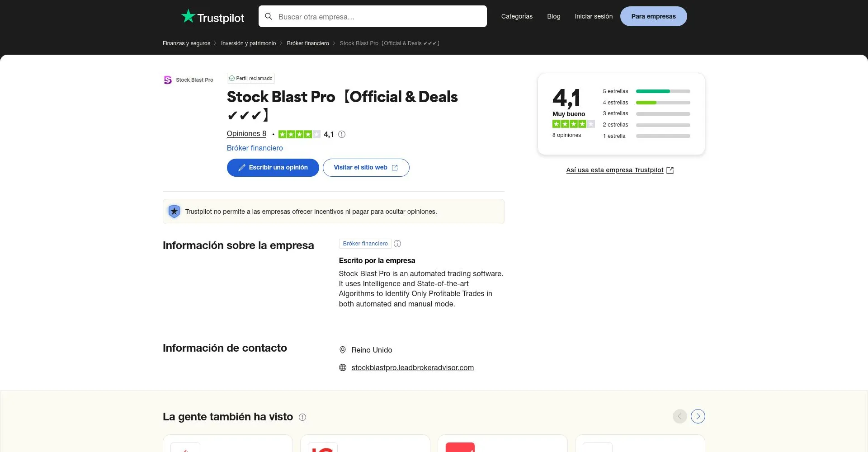Click external icon beside Así usa esta empresa

670,170
